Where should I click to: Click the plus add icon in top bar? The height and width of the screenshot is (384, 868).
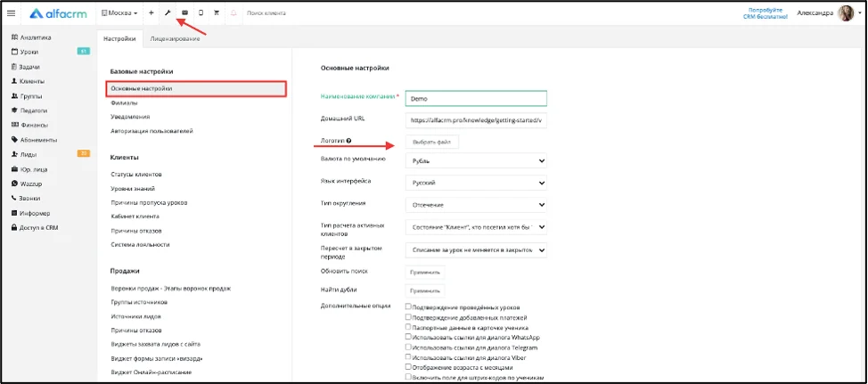[x=151, y=12]
